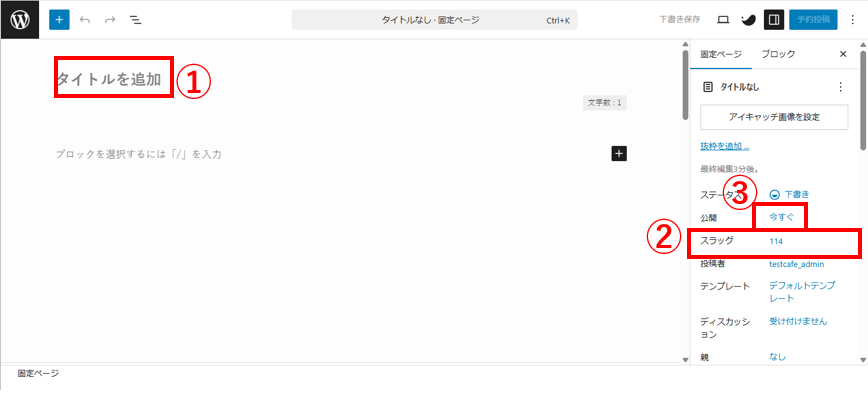The width and height of the screenshot is (868, 399).
Task: Open the デフォルトテンプレート template selector
Action: [802, 292]
